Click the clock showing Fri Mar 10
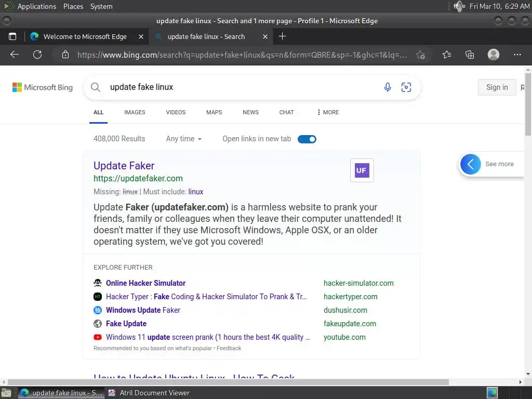This screenshot has width=532, height=399. tap(499, 6)
